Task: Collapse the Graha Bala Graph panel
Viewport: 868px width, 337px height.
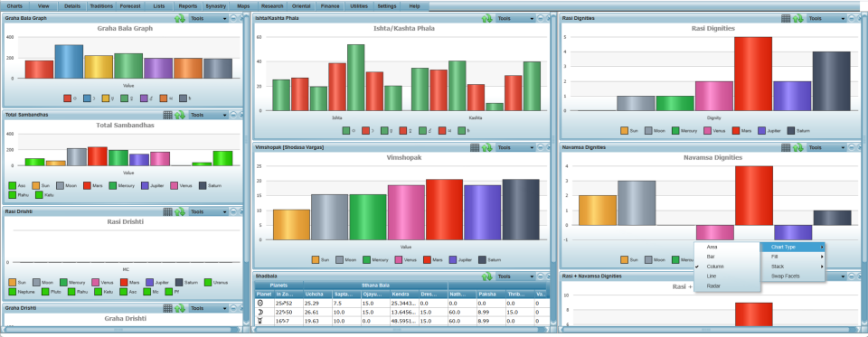Action: coord(233,18)
